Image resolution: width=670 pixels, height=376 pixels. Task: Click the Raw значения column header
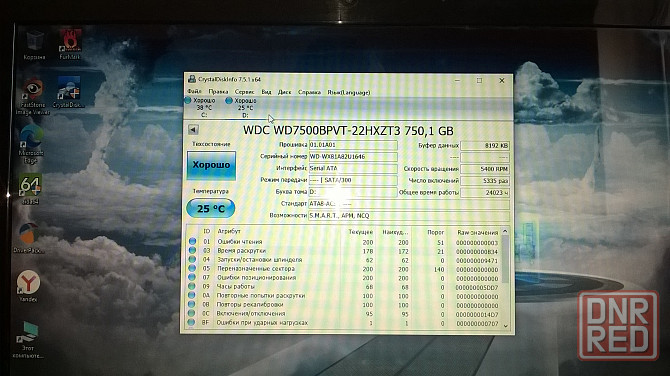pyautogui.click(x=477, y=233)
